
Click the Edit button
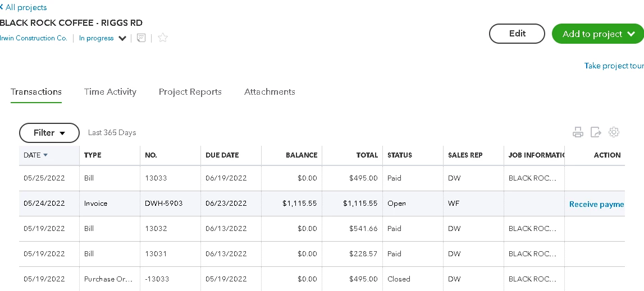pyautogui.click(x=517, y=34)
